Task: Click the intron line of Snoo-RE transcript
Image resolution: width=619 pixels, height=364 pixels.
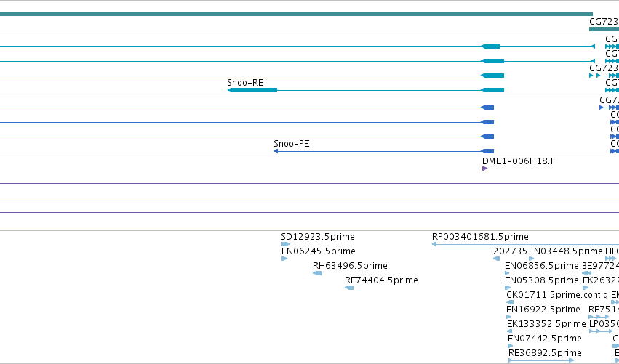Action: pos(379,90)
